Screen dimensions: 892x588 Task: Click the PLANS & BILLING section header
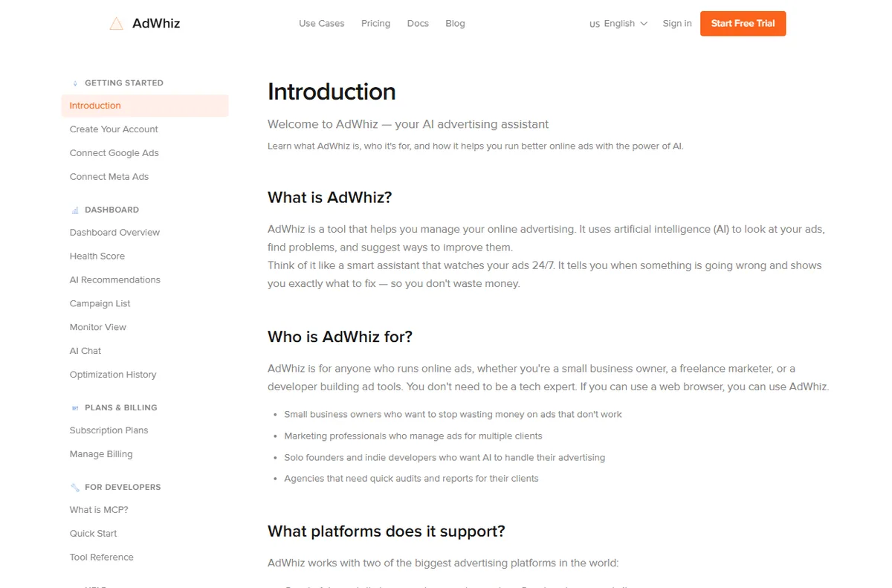[x=121, y=408]
